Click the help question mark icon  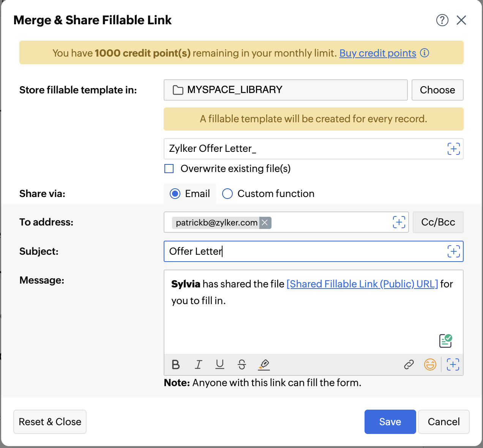click(442, 20)
